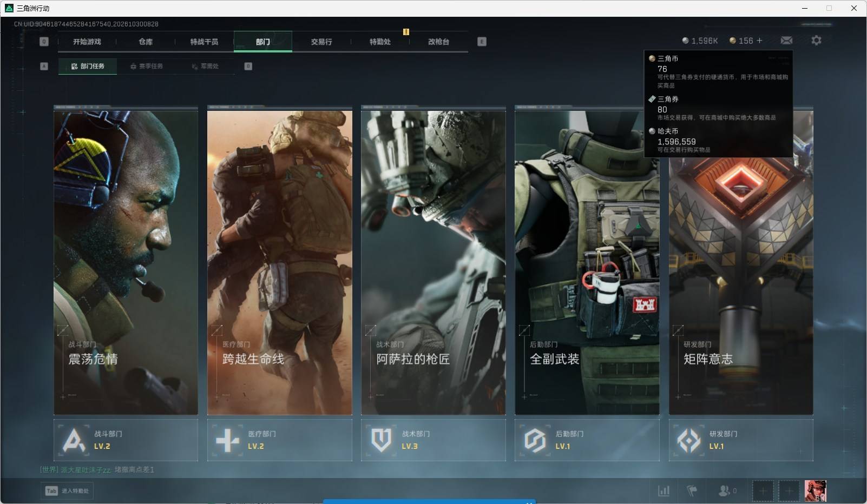Click the Q key hint icon
867x504 pixels.
pyautogui.click(x=44, y=42)
